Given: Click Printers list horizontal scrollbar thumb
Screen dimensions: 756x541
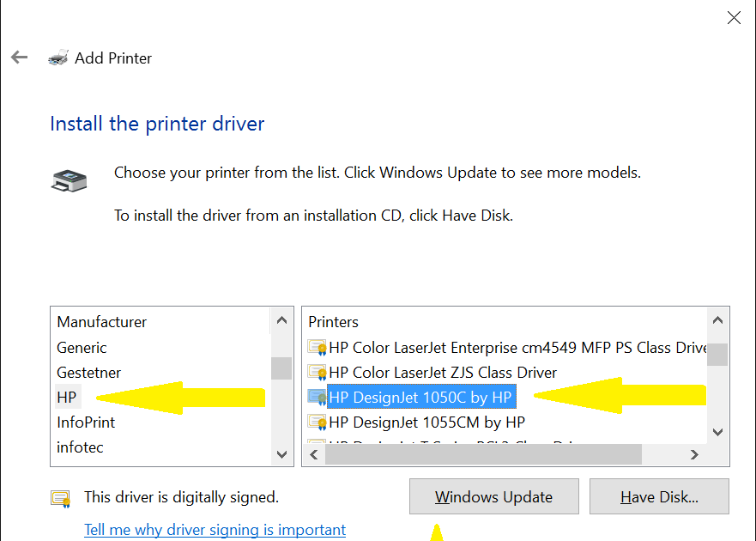Looking at the screenshot, I should click(x=483, y=454).
